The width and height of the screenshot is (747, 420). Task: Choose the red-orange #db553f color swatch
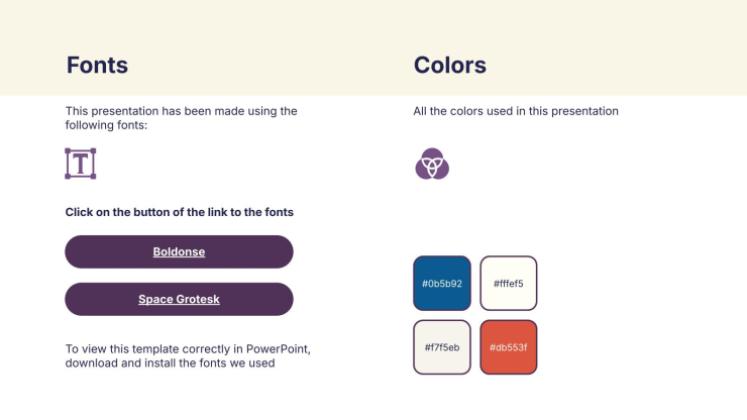(x=508, y=347)
